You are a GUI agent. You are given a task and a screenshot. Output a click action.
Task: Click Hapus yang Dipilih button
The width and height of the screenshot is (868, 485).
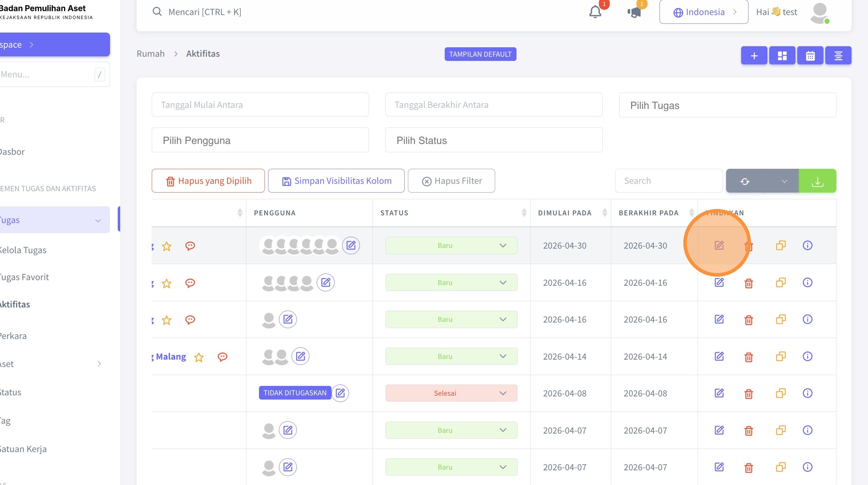[x=208, y=181]
